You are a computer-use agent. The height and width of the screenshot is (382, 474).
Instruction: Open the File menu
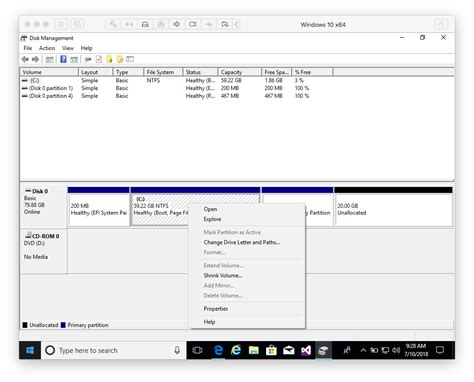[x=28, y=48]
